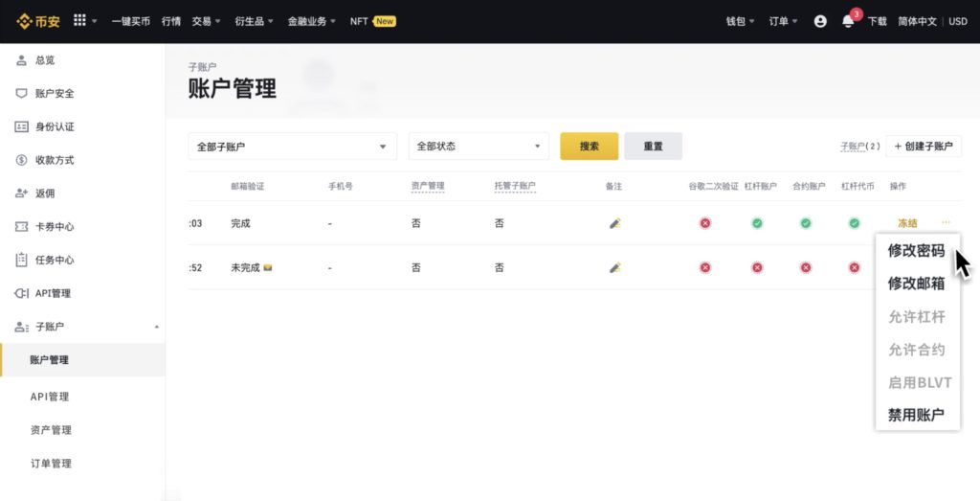980x501 pixels.
Task: Open 行情 in top navigation
Action: 170,21
